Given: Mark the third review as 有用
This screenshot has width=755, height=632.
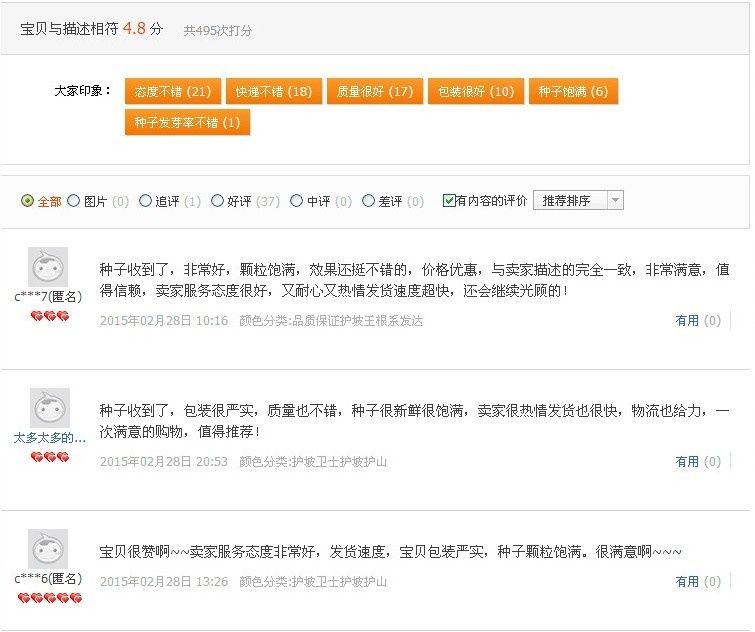Looking at the screenshot, I should [x=687, y=581].
